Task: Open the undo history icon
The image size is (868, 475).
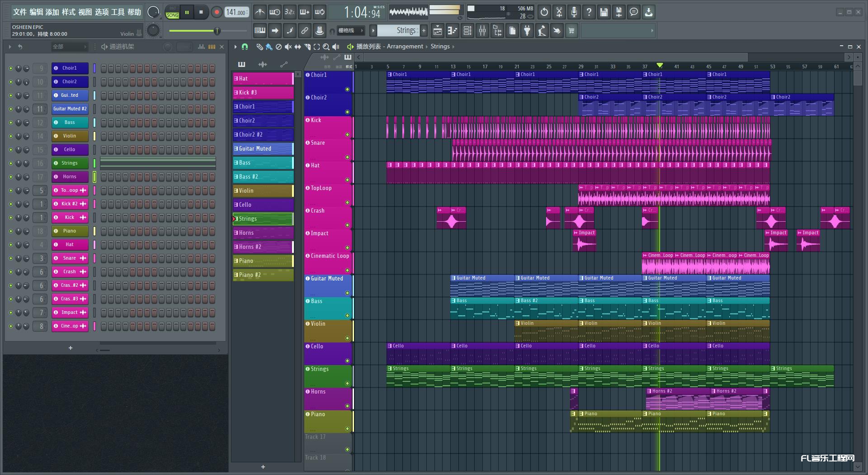Action: [544, 12]
